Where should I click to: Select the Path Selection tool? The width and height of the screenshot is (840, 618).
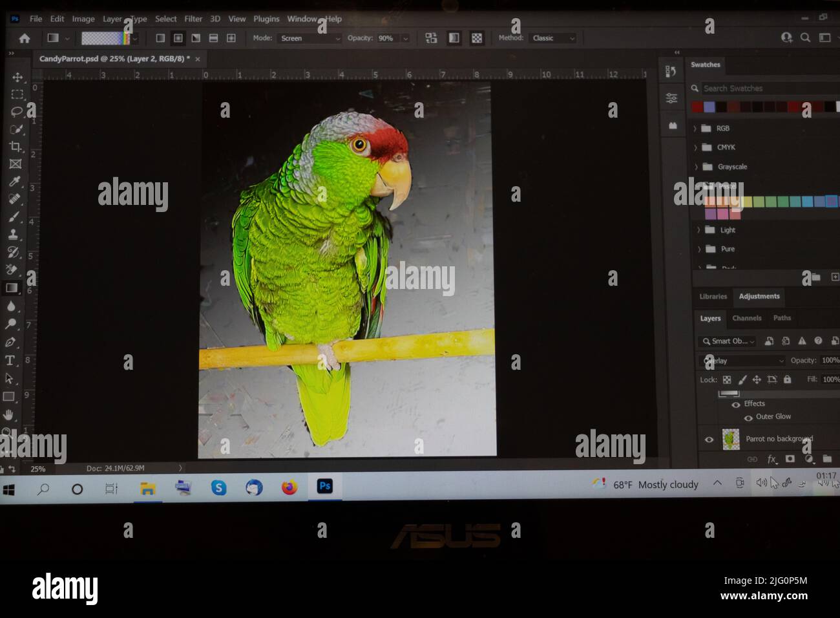10,378
